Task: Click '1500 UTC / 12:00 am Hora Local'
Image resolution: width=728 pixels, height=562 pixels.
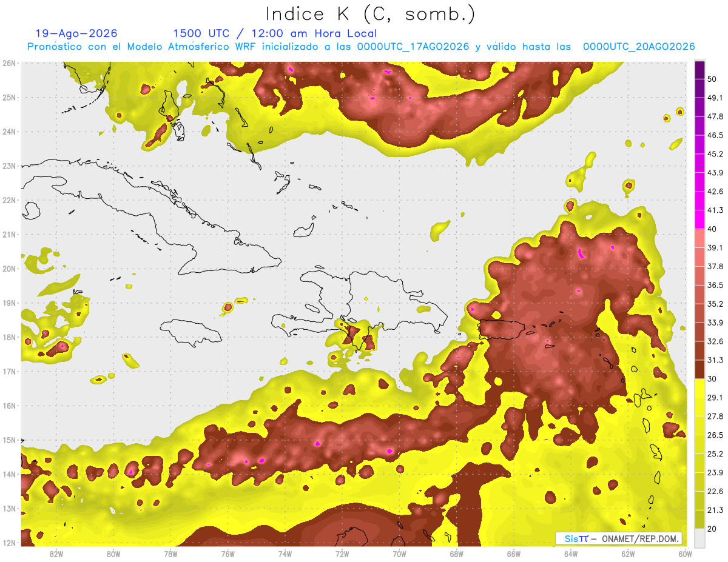Action: 275,33
